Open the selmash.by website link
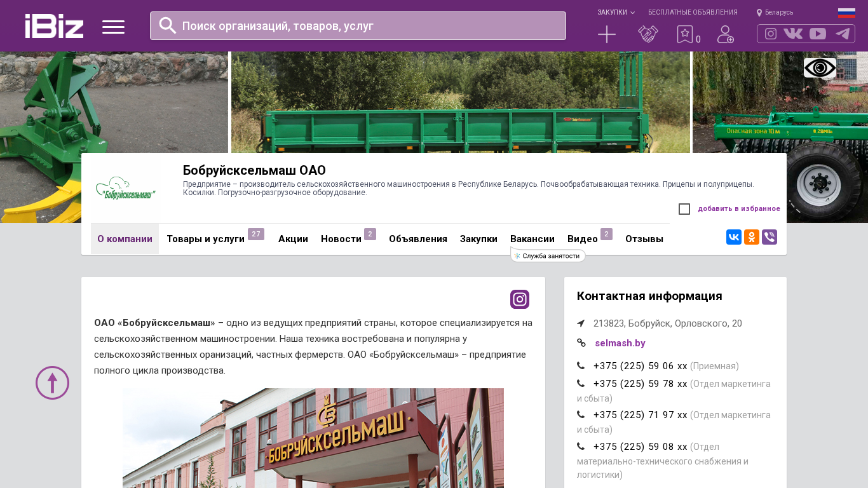868x488 pixels. (x=620, y=343)
